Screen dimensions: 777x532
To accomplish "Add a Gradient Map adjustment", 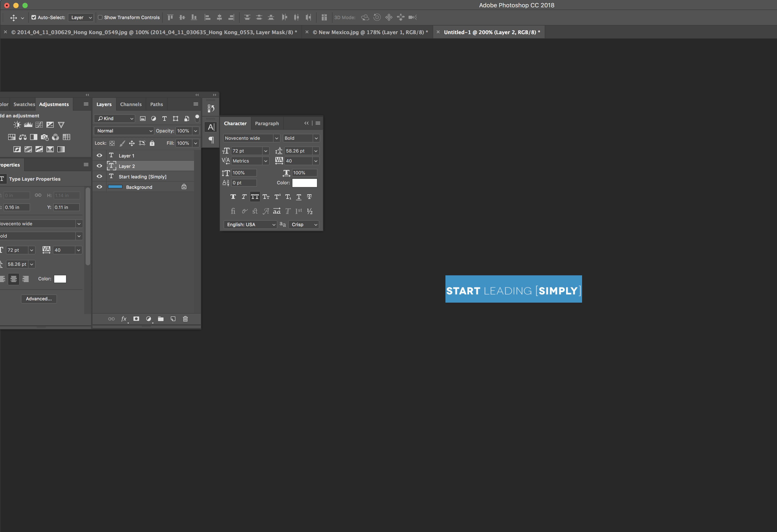I will point(61,149).
